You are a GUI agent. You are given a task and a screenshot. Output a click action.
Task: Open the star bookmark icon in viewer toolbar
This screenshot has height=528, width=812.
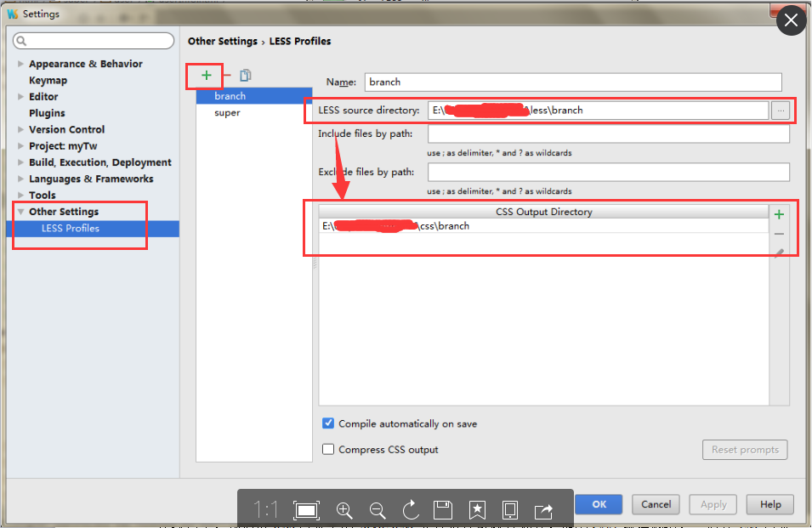click(476, 509)
